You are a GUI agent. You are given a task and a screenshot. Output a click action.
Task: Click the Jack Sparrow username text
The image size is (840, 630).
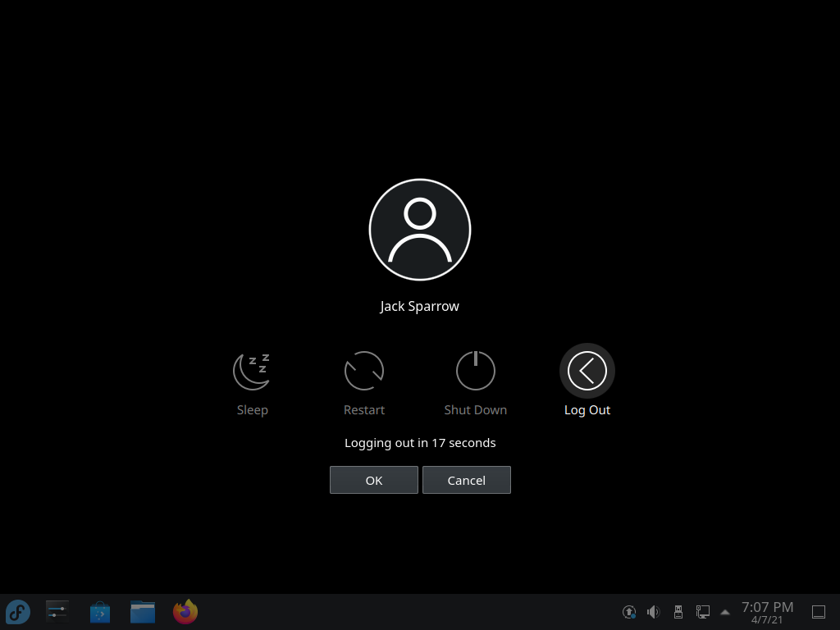coord(419,307)
